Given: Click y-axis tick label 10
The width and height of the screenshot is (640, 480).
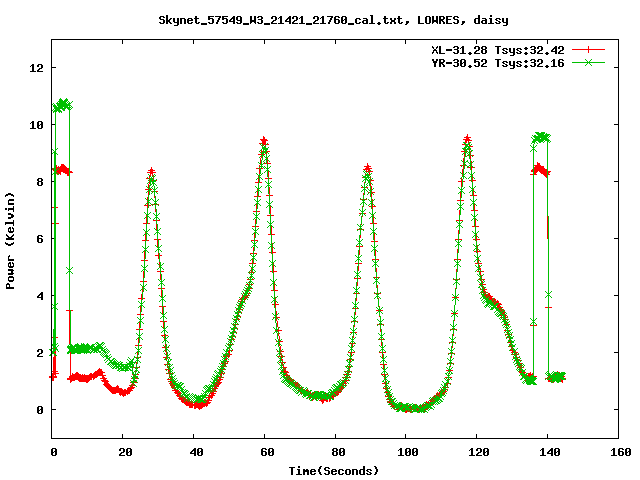Looking at the screenshot, I should [36, 125].
